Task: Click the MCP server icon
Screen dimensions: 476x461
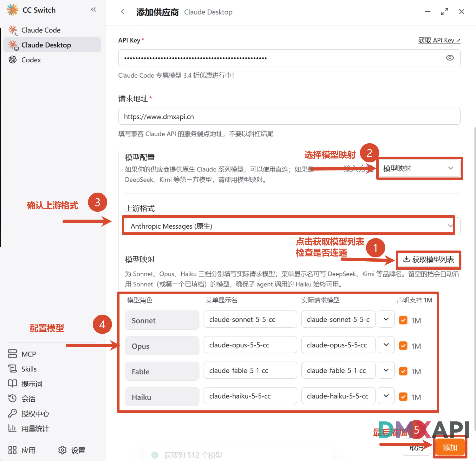Action: click(13, 354)
